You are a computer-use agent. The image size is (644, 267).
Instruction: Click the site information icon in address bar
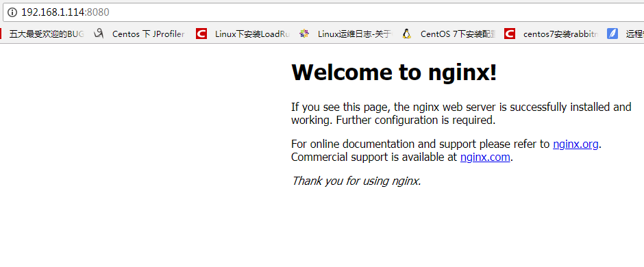point(12,12)
